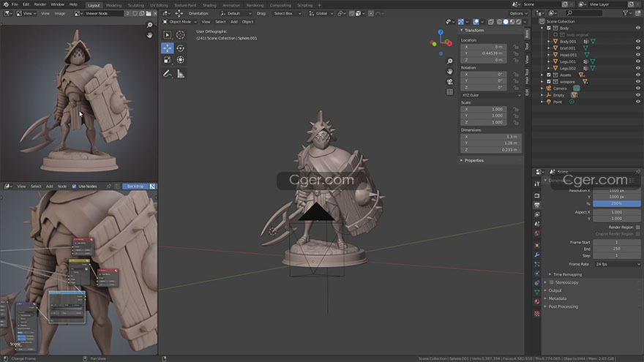The height and width of the screenshot is (362, 644).
Task: Expand the Time Remapping section
Action: pos(567,274)
